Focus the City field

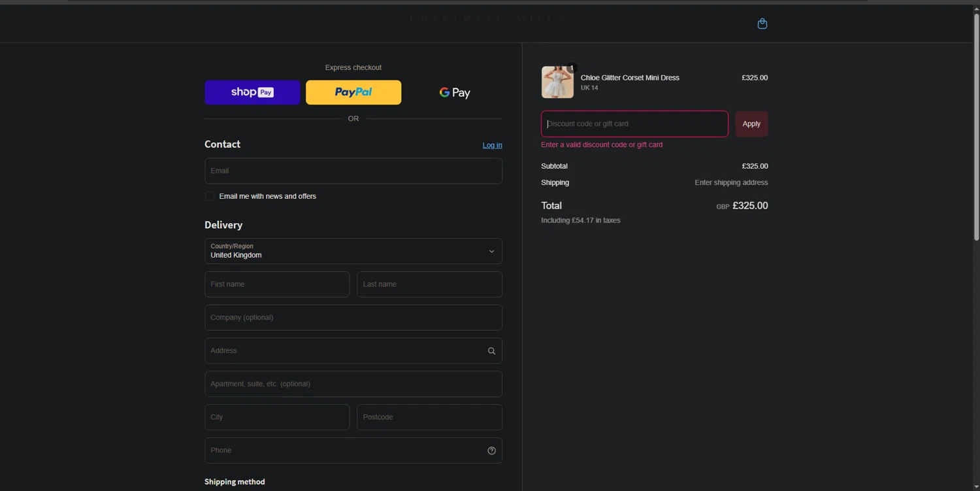[x=277, y=417]
